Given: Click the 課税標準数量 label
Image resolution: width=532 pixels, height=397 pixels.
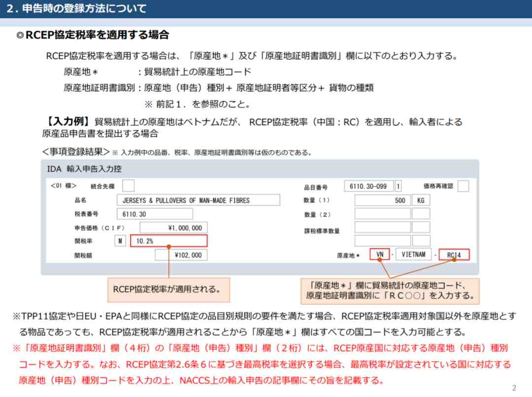Looking at the screenshot, I should tap(322, 231).
